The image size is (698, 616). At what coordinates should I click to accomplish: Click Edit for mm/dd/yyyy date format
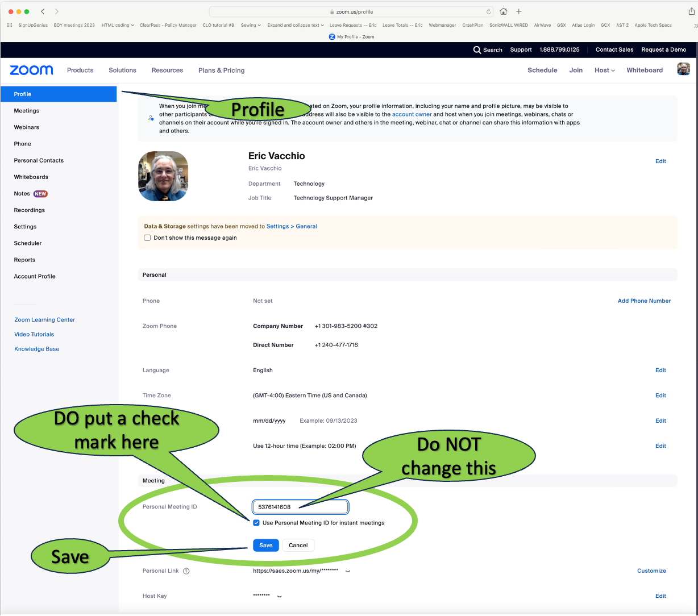[660, 421]
